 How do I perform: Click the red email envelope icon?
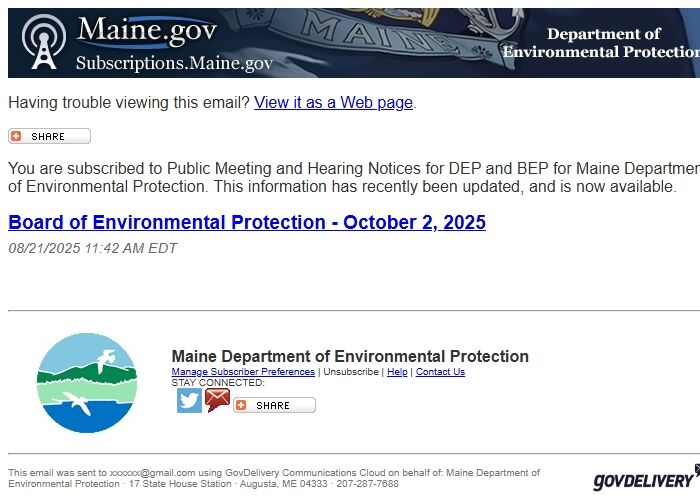tap(218, 400)
